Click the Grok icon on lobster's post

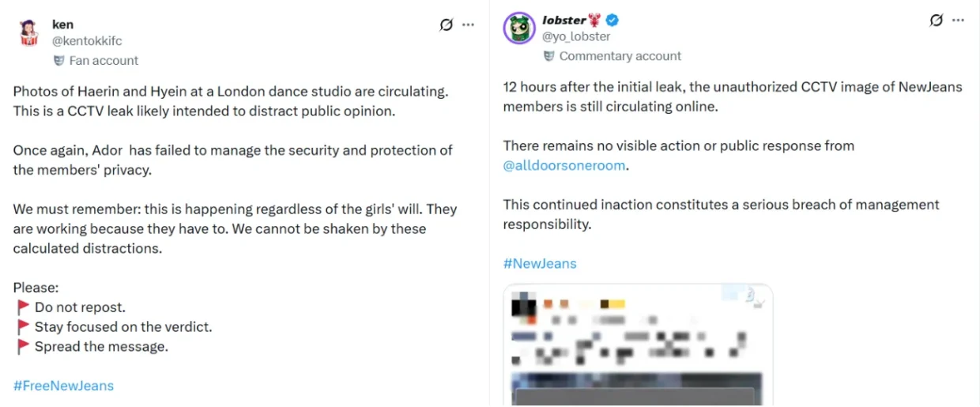coord(936,21)
